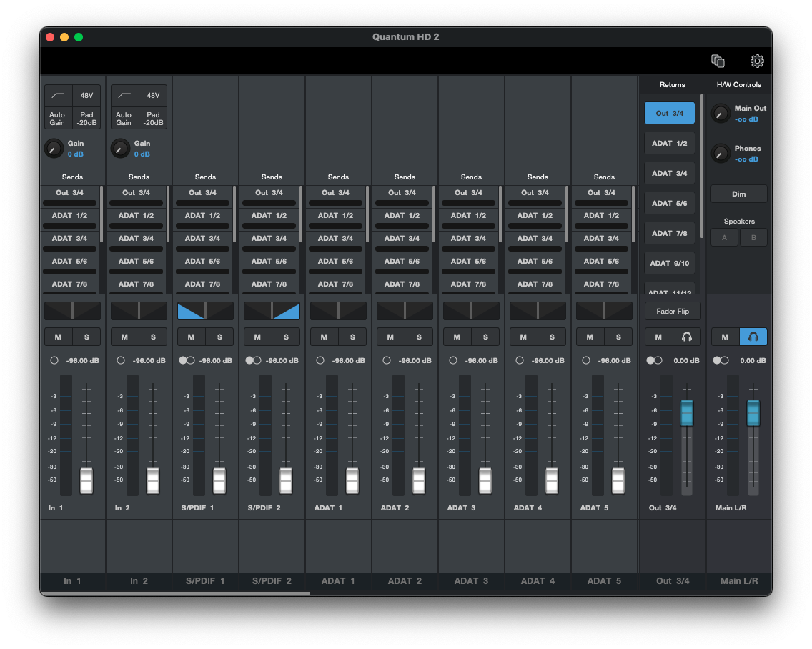Click the sends scrollbar on In 1 strip

tap(101, 214)
